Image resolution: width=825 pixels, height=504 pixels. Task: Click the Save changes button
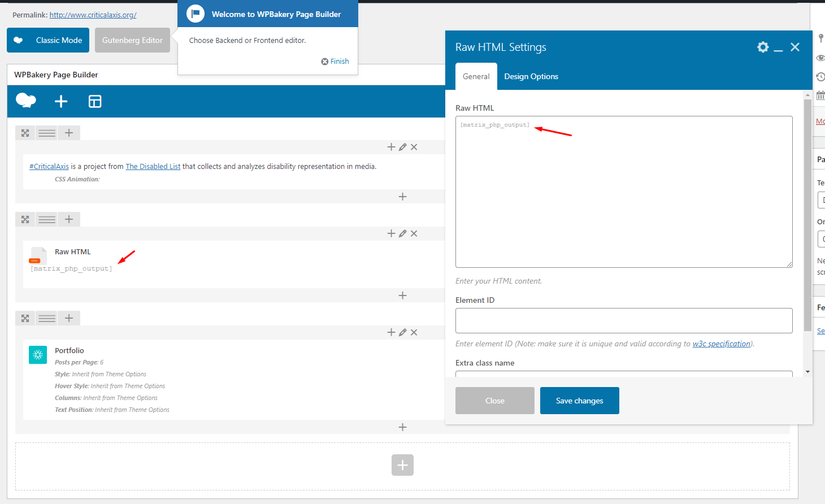click(580, 401)
